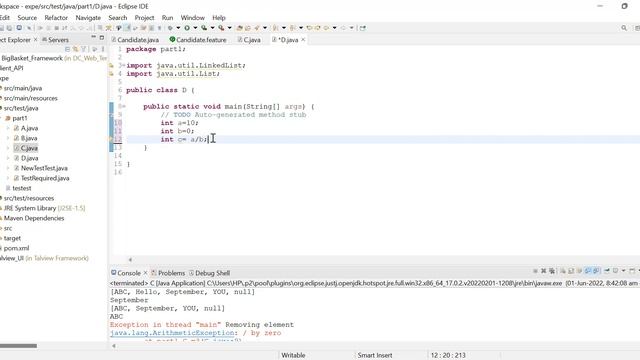Clear the Console output
This screenshot has height=360, width=640.
[x=562, y=271]
